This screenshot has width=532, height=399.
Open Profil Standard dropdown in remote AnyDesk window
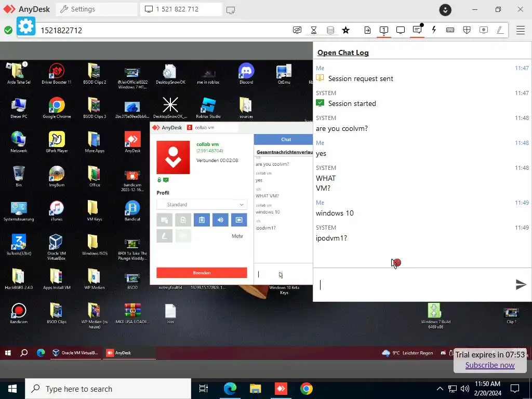(x=202, y=205)
